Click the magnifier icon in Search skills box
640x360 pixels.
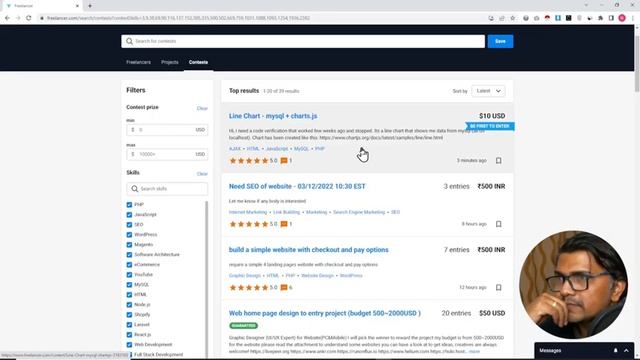[x=135, y=189]
